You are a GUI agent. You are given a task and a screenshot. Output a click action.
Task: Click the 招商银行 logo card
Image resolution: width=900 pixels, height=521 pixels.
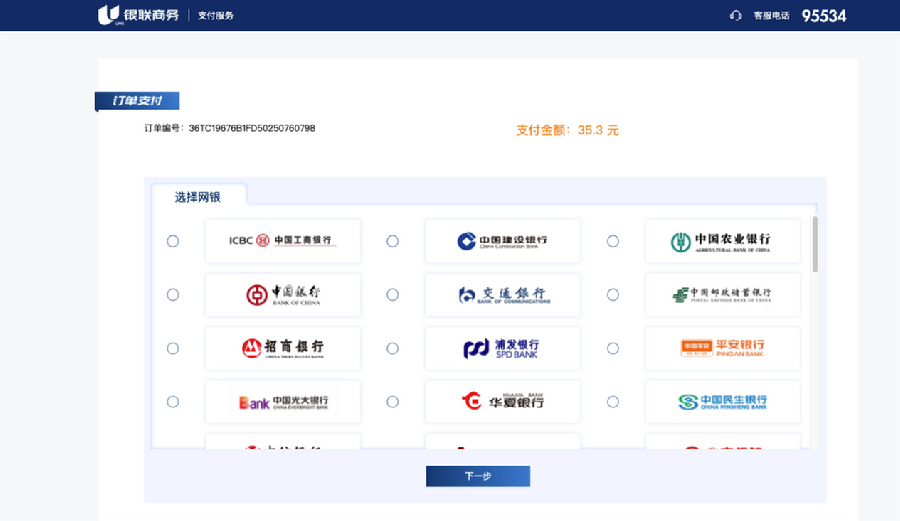point(283,348)
